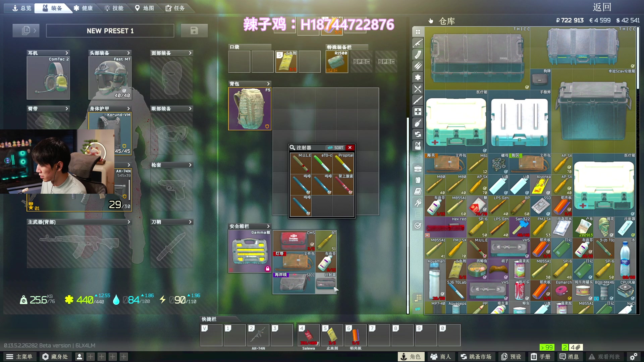
Task: Select quick slot 4 Salewa
Action: (x=309, y=335)
